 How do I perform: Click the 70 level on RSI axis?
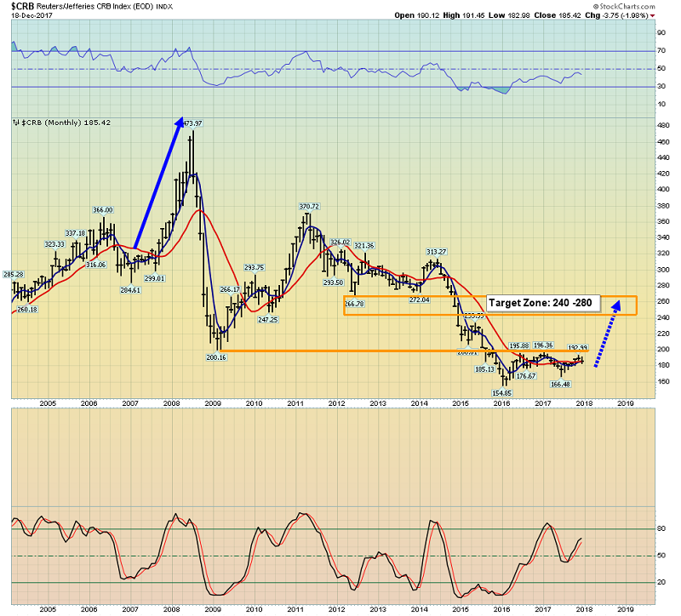661,50
